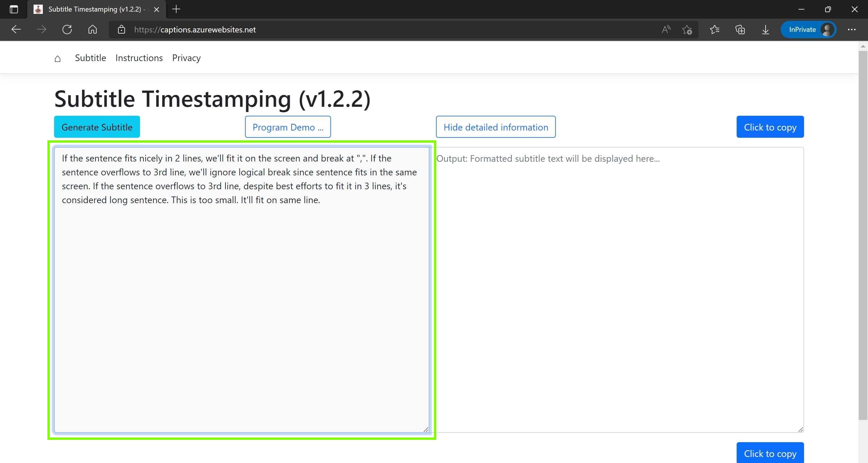868x463 pixels.
Task: Click the site home icon in navbar
Action: pyautogui.click(x=58, y=58)
